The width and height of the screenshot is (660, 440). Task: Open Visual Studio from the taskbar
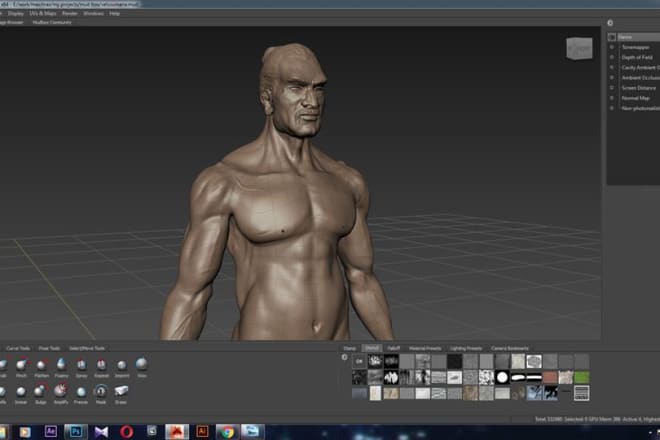pos(101,432)
